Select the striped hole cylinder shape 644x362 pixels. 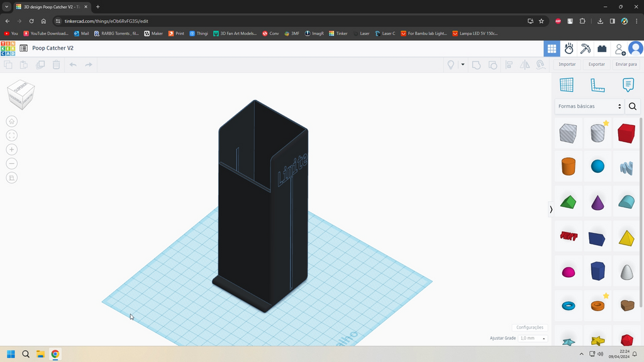tap(597, 133)
